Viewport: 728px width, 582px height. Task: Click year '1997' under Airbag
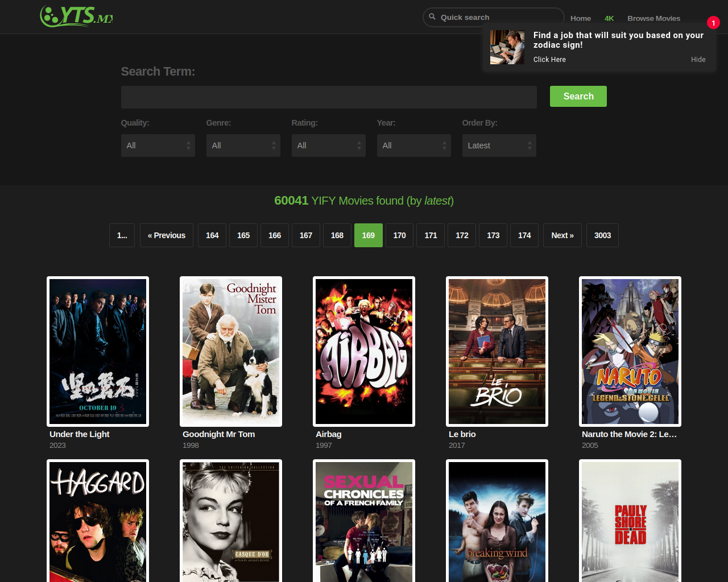click(x=324, y=446)
